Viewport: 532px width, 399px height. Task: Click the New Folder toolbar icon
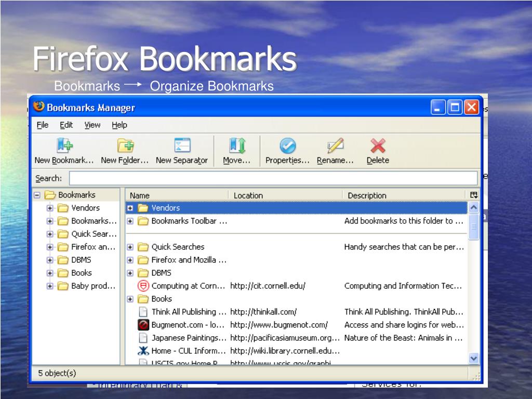pyautogui.click(x=126, y=145)
